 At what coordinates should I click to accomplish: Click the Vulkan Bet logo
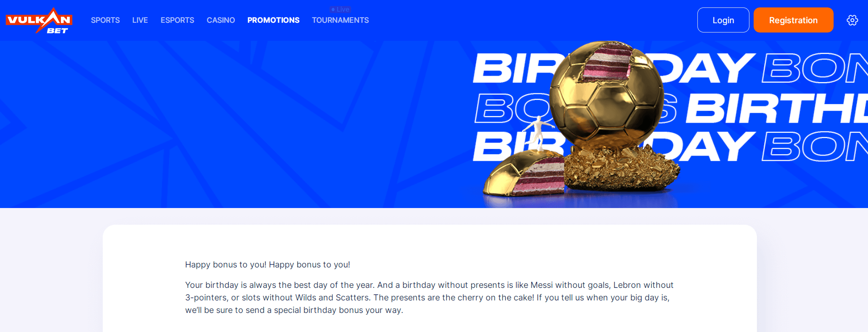pos(39,21)
